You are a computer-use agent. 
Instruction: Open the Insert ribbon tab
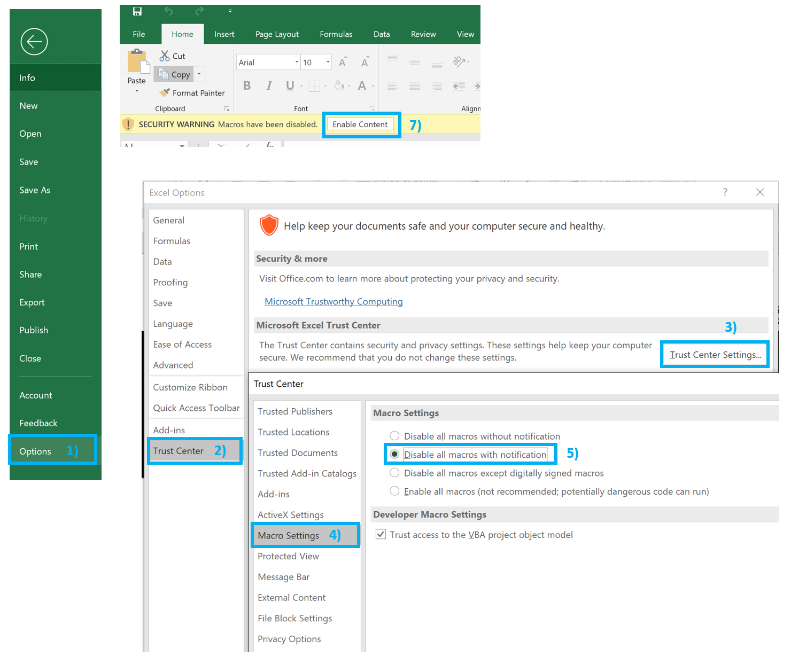click(x=224, y=34)
